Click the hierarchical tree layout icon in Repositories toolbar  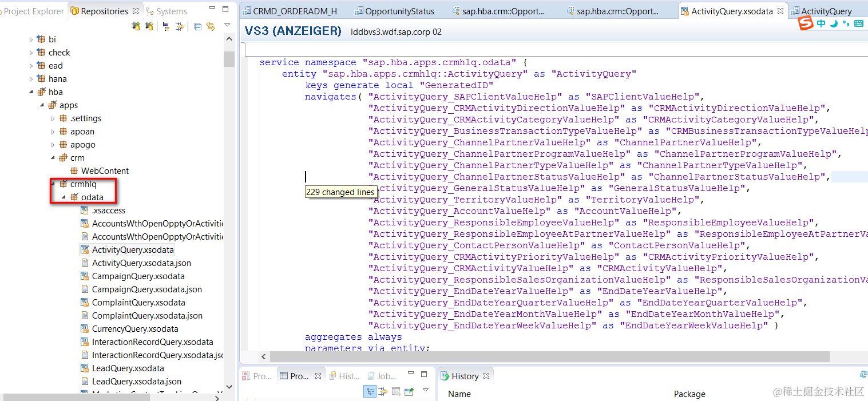(x=166, y=26)
